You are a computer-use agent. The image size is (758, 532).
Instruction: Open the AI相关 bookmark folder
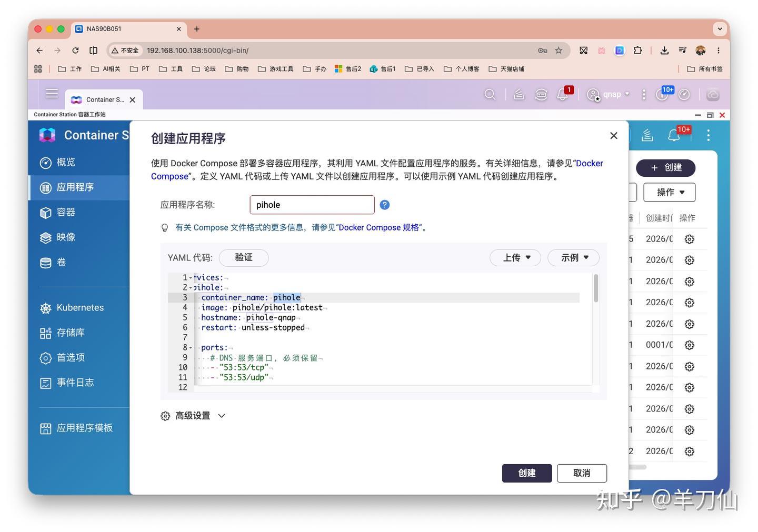pos(106,69)
